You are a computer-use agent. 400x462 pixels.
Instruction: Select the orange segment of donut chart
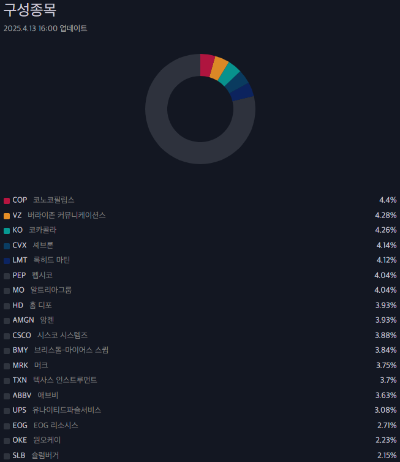click(x=218, y=68)
